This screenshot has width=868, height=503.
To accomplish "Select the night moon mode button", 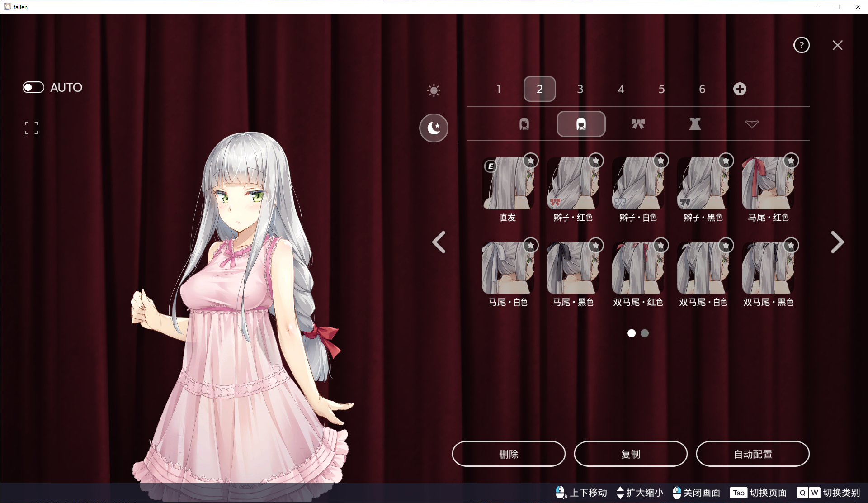I will click(x=434, y=128).
